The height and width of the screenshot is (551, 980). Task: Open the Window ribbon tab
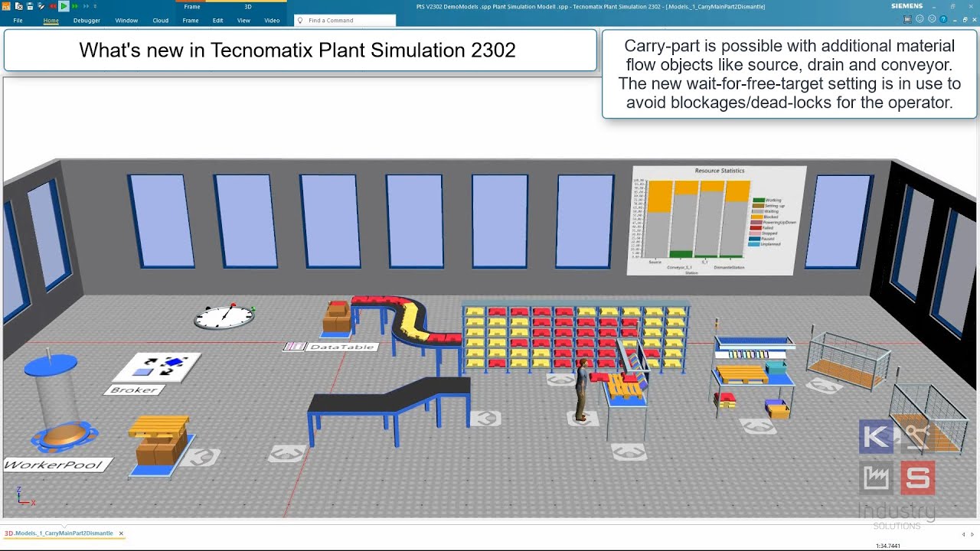pos(126,21)
